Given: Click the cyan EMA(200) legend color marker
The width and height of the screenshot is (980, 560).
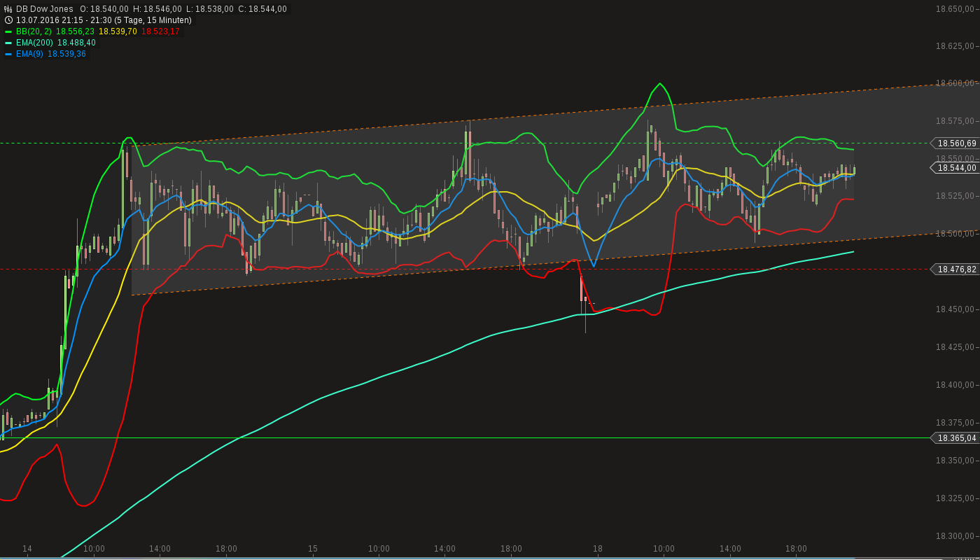Looking at the screenshot, I should click(x=8, y=43).
